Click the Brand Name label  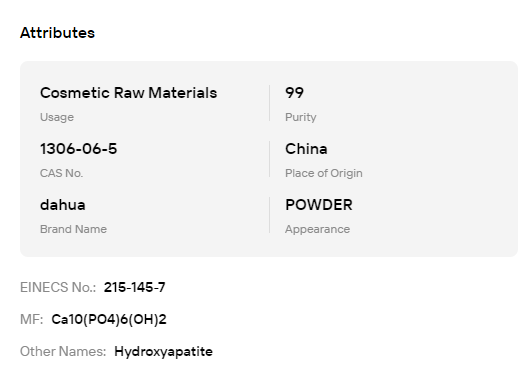pyautogui.click(x=73, y=229)
